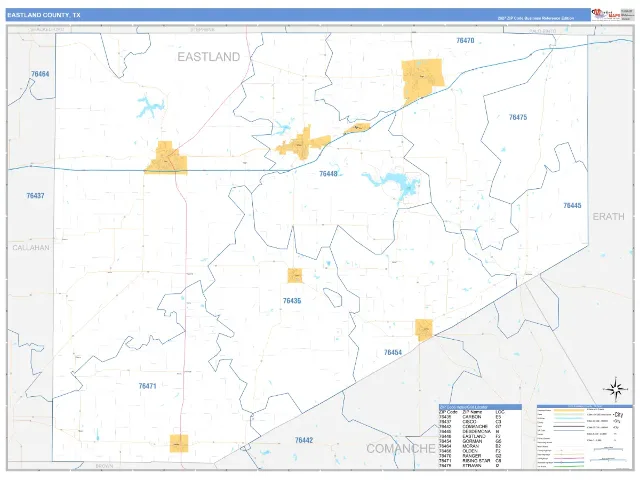640x480 pixels.
Task: Click the yellow populated-area swatch in the legend
Action: pyautogui.click(x=569, y=410)
